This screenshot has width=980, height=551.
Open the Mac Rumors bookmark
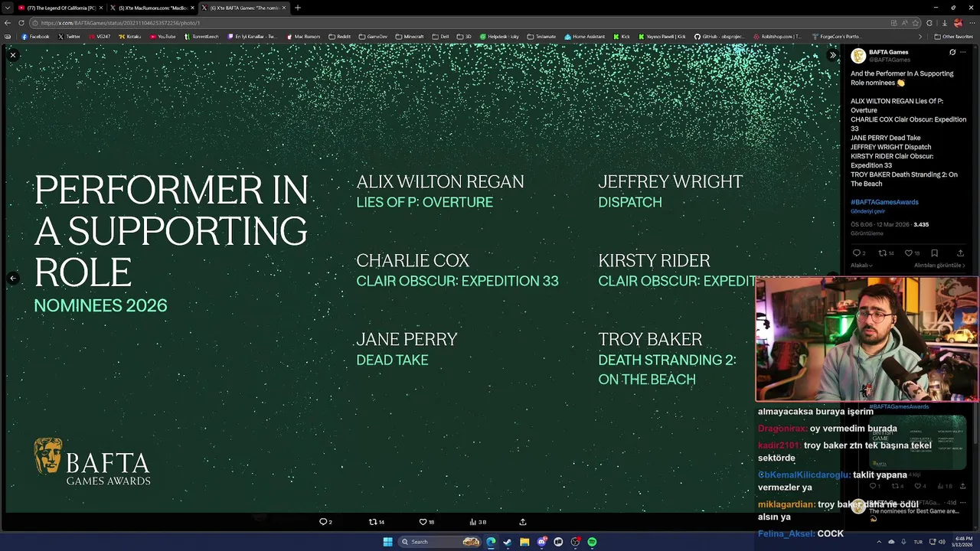click(x=303, y=36)
